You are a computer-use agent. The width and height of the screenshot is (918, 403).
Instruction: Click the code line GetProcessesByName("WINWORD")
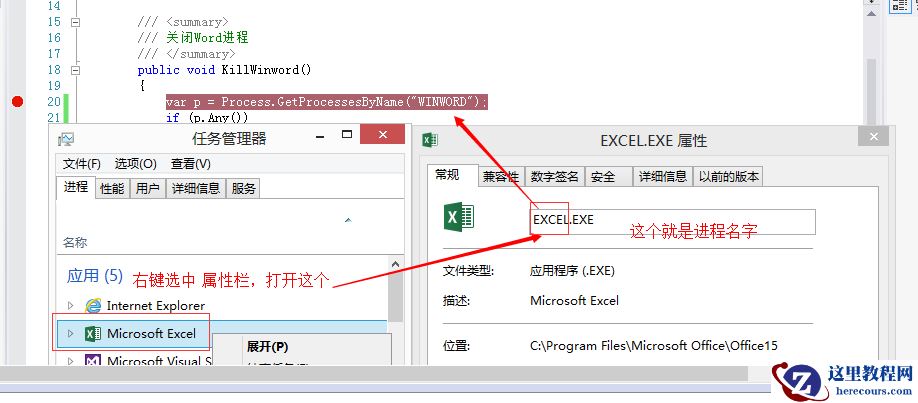pyautogui.click(x=327, y=102)
